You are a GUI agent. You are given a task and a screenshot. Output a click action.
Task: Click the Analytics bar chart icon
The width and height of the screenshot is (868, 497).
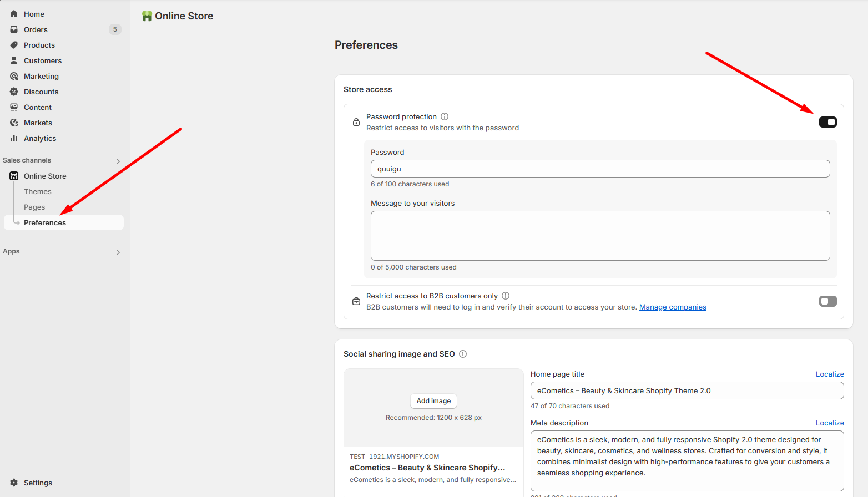[14, 138]
